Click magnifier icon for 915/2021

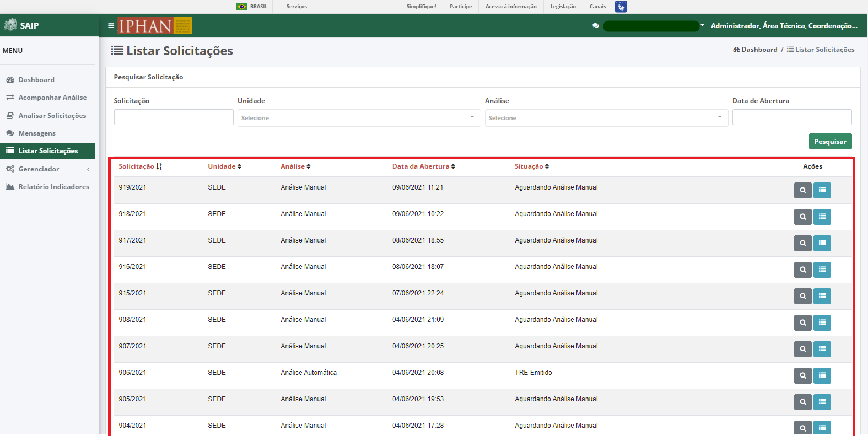click(x=803, y=296)
